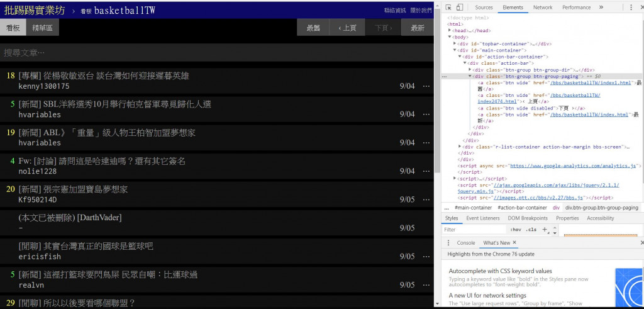Open the Accessibility tab
This screenshot has height=309, width=644.
[601, 218]
